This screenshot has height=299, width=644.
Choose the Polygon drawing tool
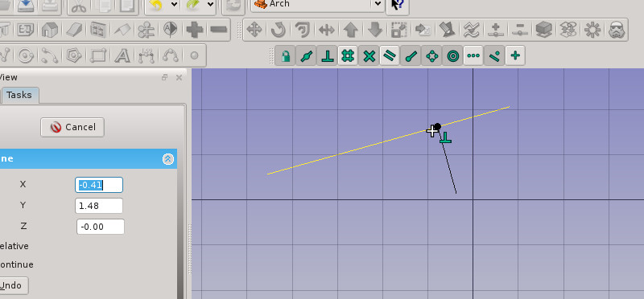pos(74,55)
